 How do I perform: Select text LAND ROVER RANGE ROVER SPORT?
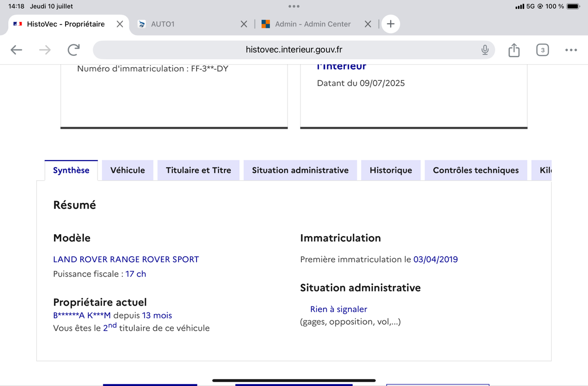[126, 260]
